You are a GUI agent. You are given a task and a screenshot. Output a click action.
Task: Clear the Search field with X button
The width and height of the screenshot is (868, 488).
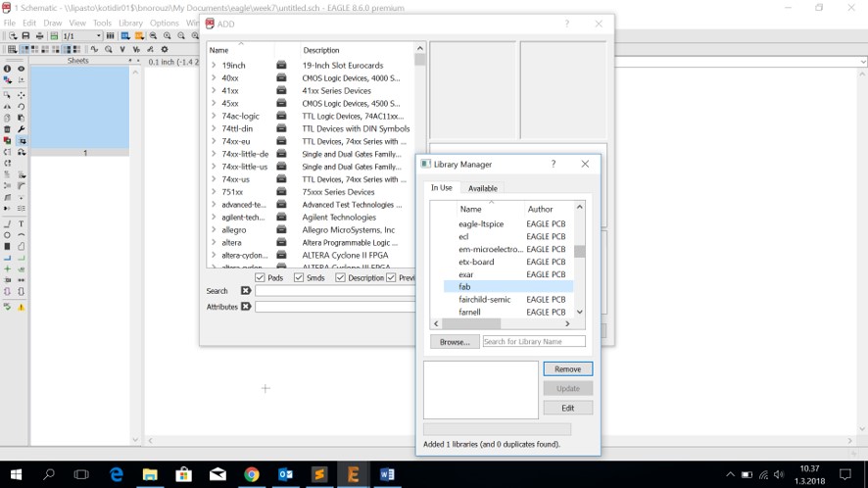tap(246, 290)
